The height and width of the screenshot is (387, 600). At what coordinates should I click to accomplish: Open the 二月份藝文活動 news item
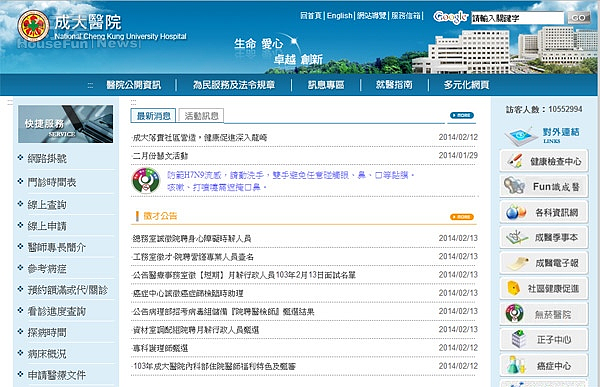pyautogui.click(x=160, y=156)
